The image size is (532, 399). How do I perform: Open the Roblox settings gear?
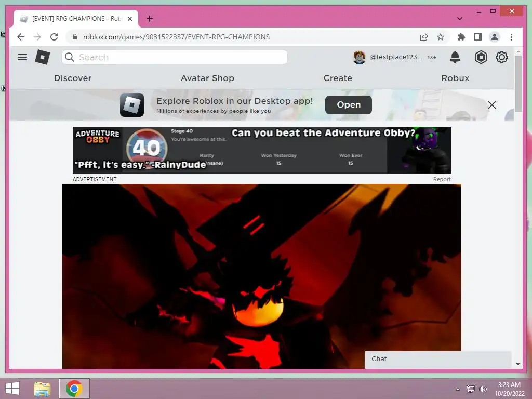click(x=501, y=57)
